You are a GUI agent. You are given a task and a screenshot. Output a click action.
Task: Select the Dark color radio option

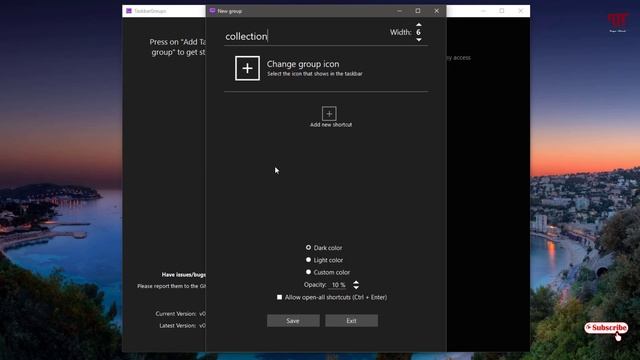pyautogui.click(x=308, y=247)
